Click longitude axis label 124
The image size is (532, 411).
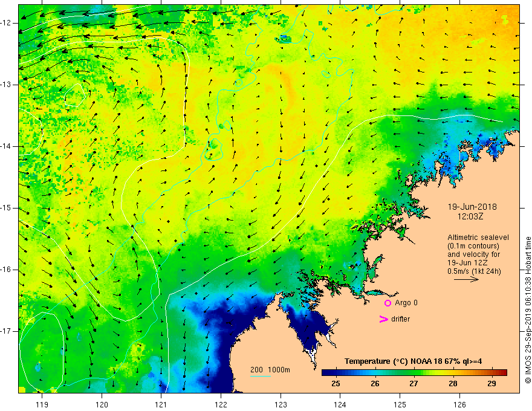point(340,404)
